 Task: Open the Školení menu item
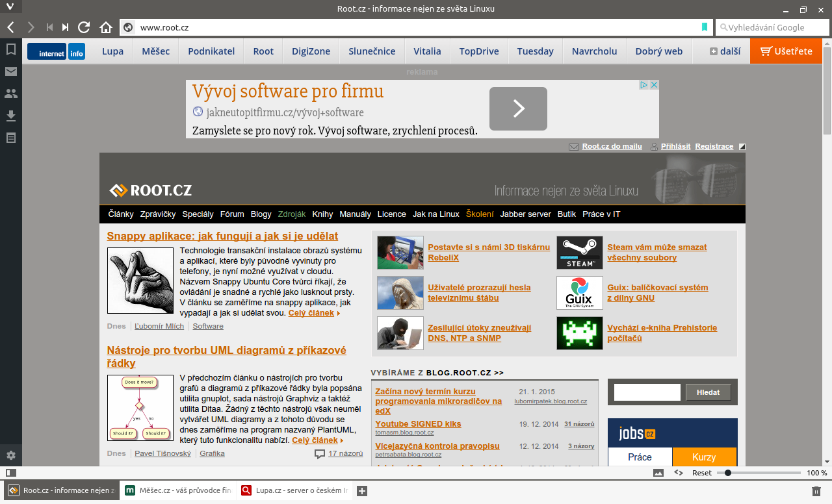click(480, 214)
